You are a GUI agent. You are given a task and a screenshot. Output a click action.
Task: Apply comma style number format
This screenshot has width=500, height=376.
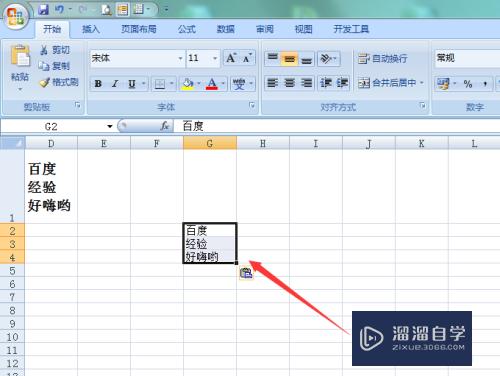485,84
